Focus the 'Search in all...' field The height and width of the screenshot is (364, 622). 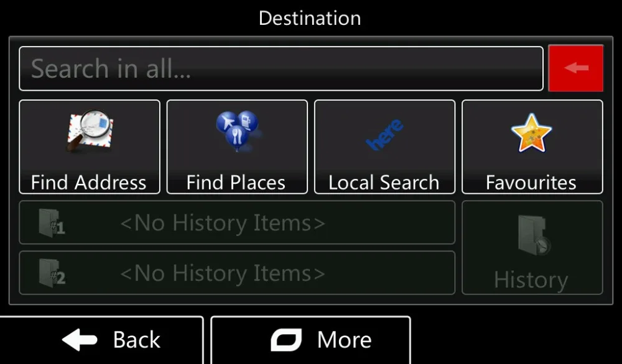(x=281, y=68)
